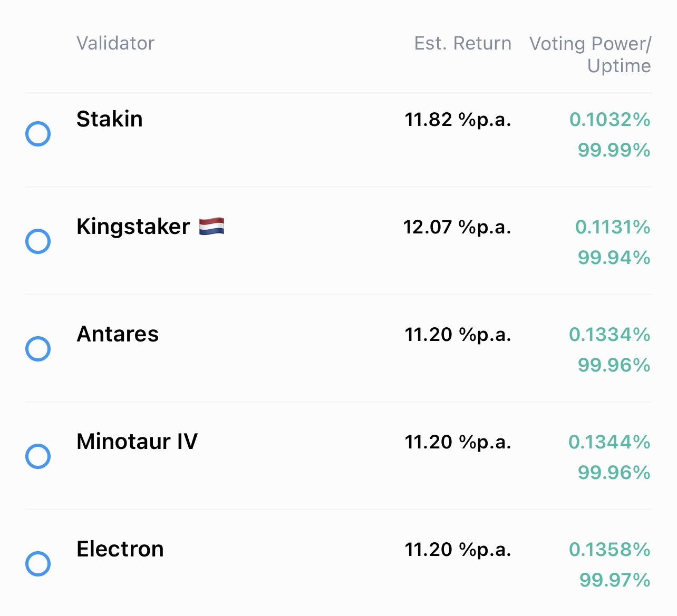
Task: Open the Kingstaker validator name
Action: coord(133,227)
